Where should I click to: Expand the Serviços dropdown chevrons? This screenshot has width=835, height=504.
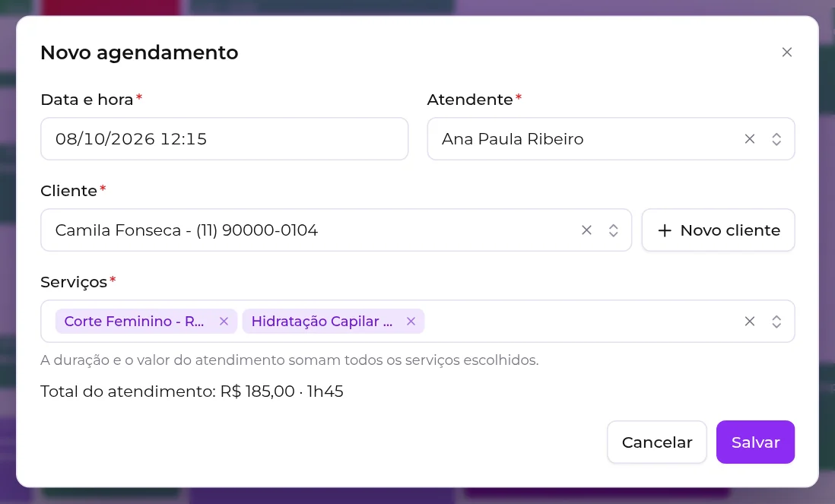click(x=776, y=322)
